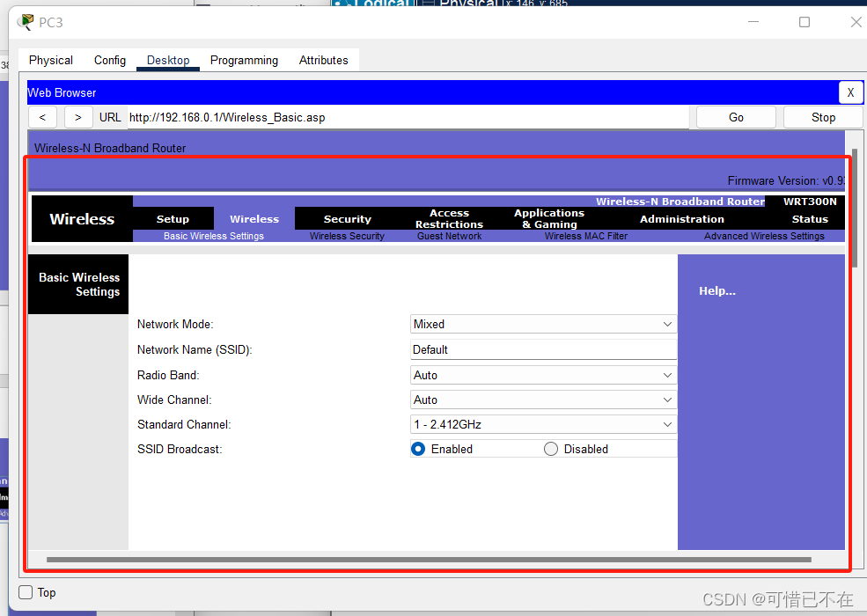Screen dimensions: 867x616
Task: Go back with the < button
Action: click(x=42, y=117)
